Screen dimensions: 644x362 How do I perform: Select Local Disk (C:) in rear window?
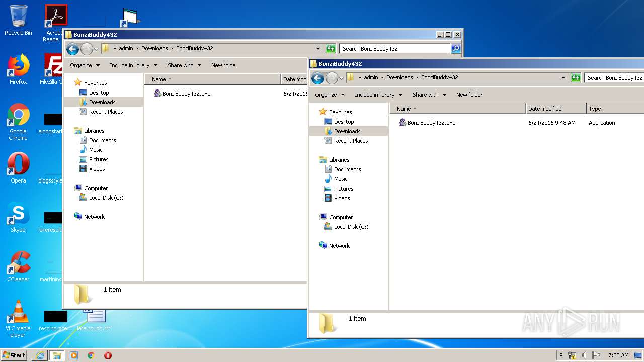106,198
